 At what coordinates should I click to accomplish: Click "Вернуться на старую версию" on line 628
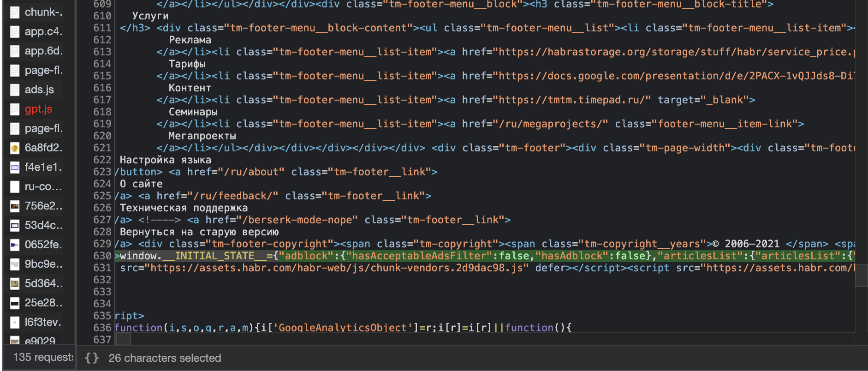coord(199,232)
